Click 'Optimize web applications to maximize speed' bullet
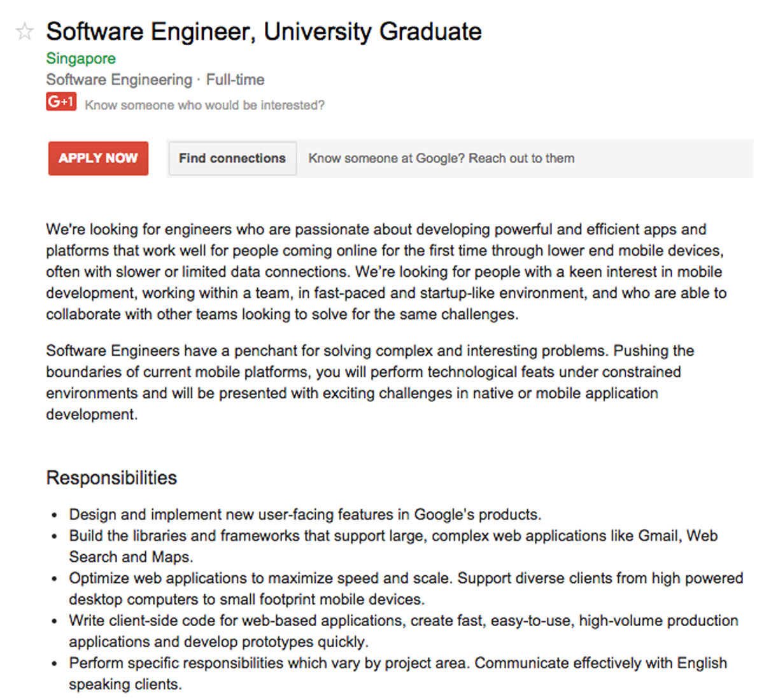 tap(406, 578)
